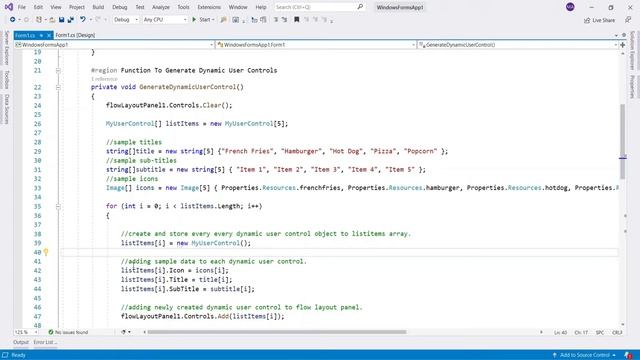Open the Tools menu
The height and width of the screenshot is (360, 640).
pyautogui.click(x=183, y=7)
